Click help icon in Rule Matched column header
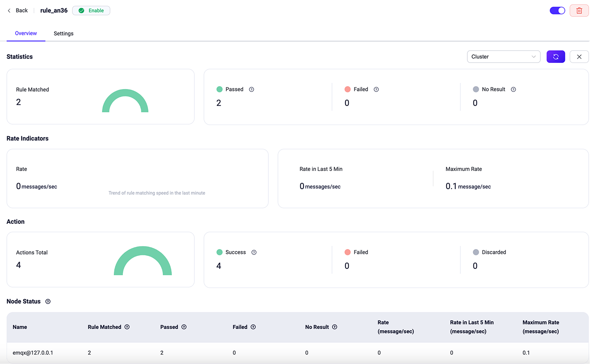The width and height of the screenshot is (590, 364). point(127,327)
